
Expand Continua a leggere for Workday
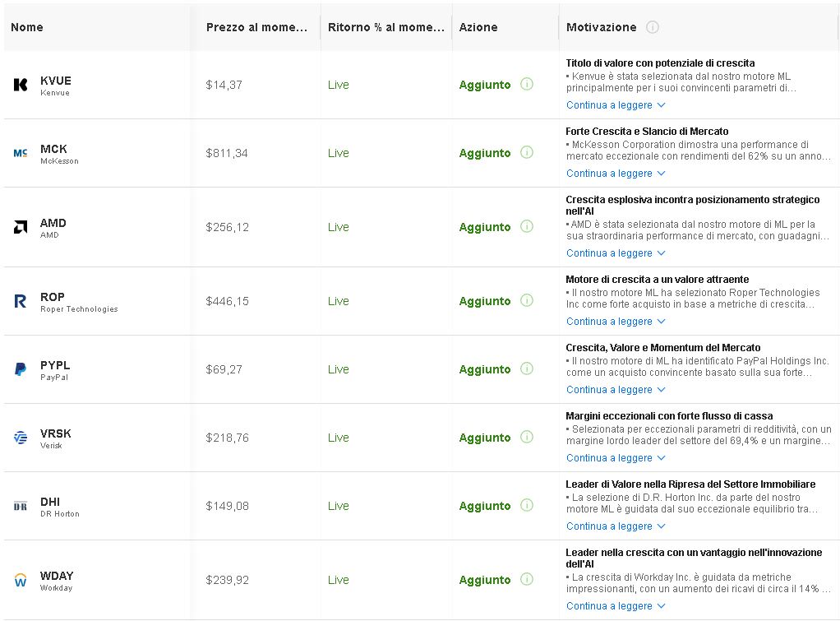615,606
